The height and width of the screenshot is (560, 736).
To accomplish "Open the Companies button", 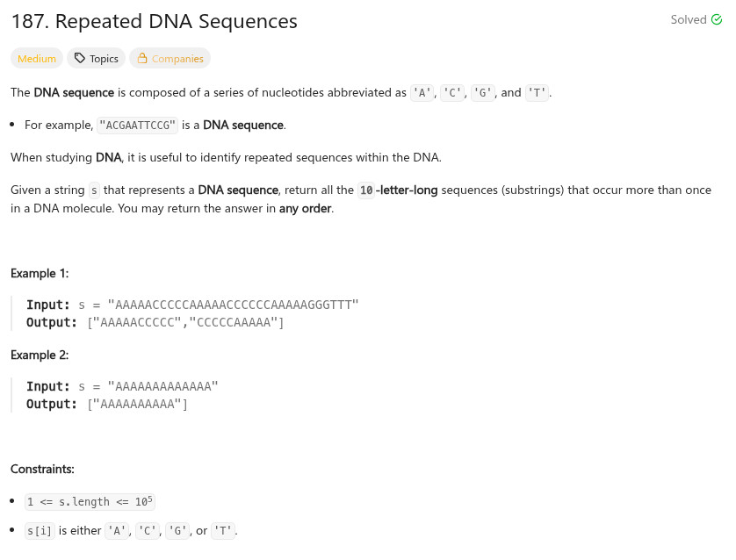I will click(x=170, y=59).
